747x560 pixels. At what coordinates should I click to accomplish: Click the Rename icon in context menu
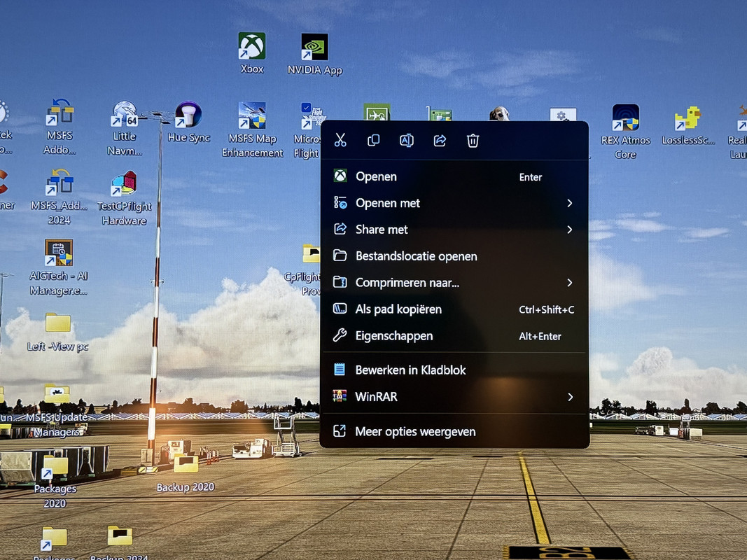point(406,141)
